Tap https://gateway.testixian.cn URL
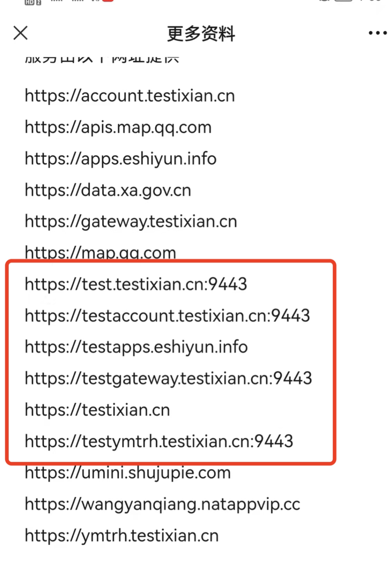Screen dimensions: 392x581 [131, 222]
